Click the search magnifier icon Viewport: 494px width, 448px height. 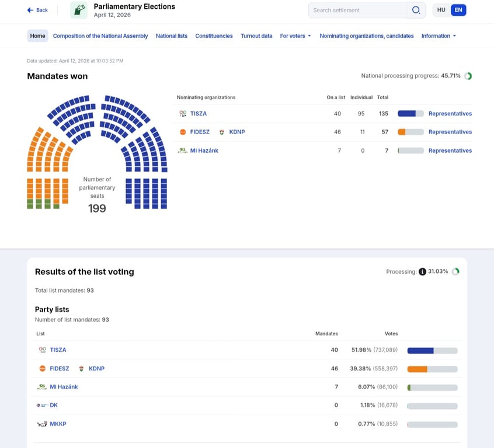click(416, 10)
